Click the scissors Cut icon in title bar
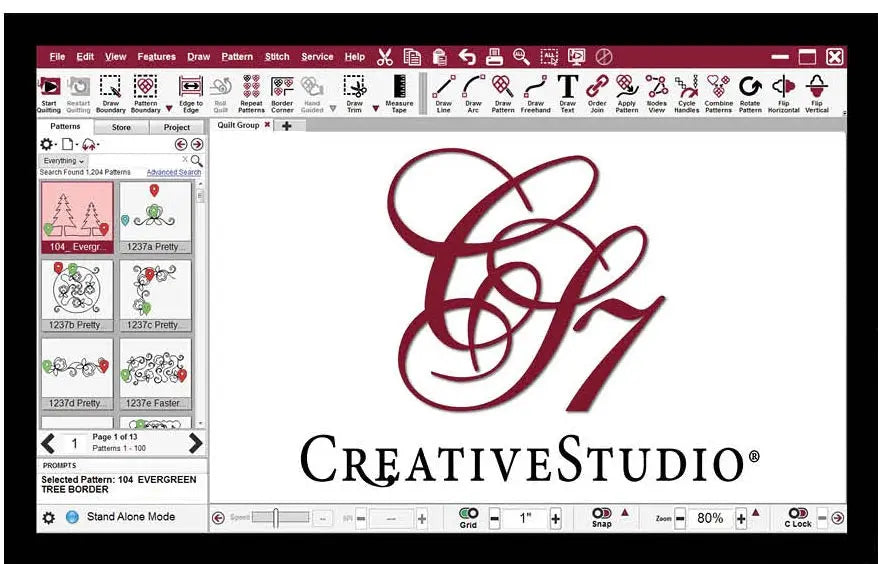 pos(385,57)
